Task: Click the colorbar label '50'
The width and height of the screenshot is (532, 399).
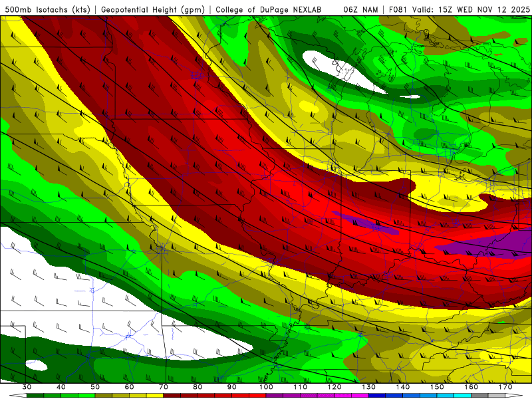Action: tap(95, 387)
